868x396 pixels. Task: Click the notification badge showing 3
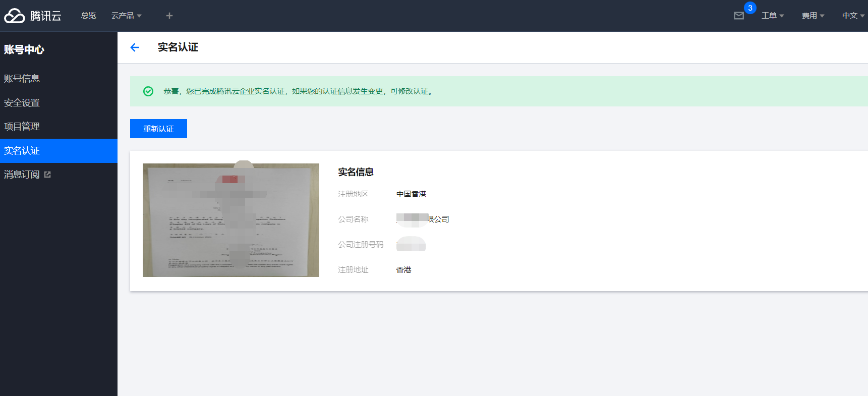(750, 8)
